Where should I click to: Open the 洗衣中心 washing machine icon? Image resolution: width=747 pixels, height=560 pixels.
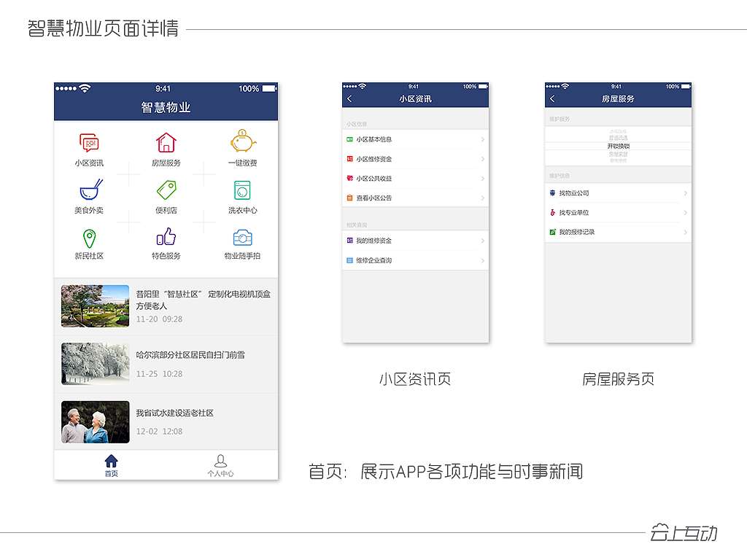(241, 191)
